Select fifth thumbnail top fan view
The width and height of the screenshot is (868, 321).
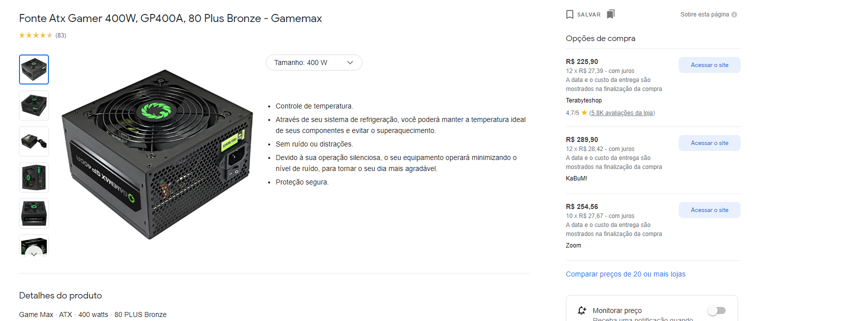click(x=34, y=213)
